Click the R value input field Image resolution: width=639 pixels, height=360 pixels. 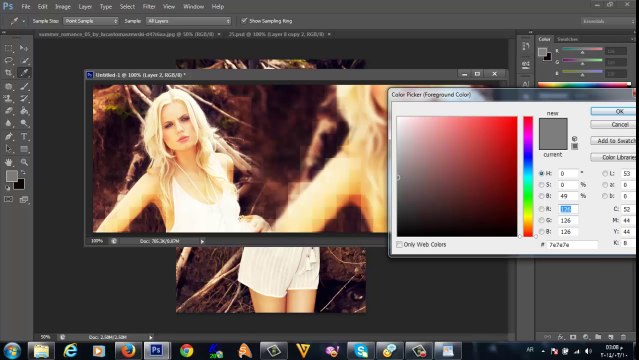(568, 209)
